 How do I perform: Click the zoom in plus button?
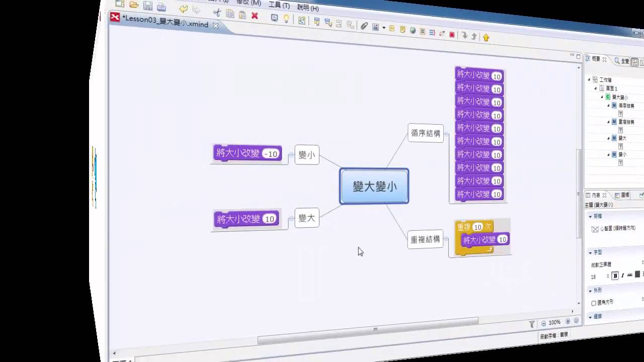568,321
